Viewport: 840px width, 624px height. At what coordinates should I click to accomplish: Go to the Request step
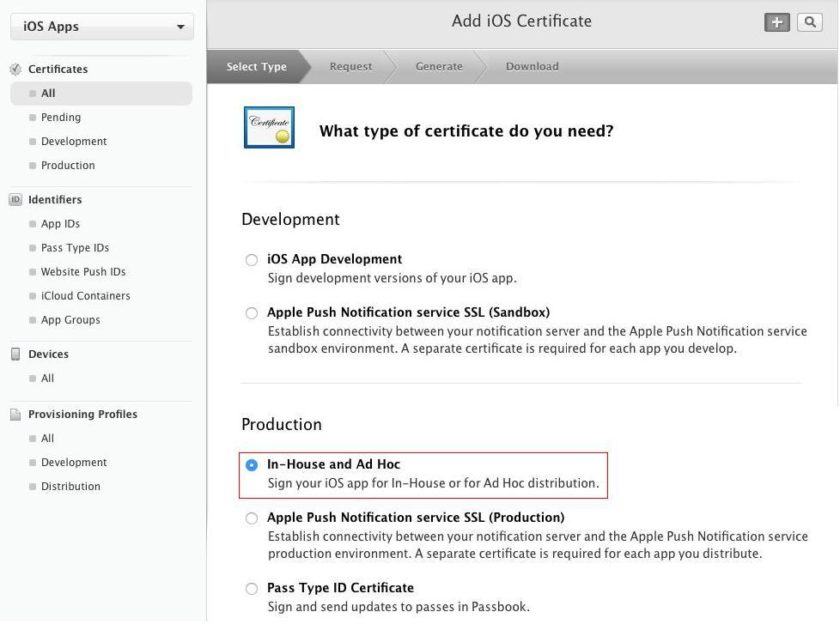tap(351, 67)
